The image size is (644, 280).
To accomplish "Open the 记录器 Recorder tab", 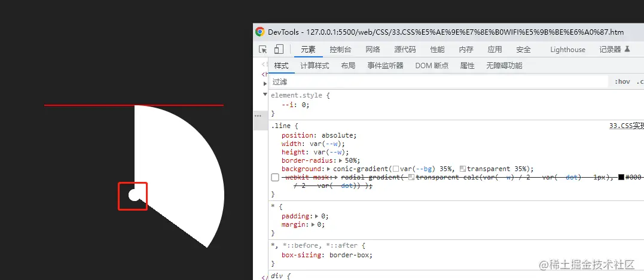I will (610, 49).
